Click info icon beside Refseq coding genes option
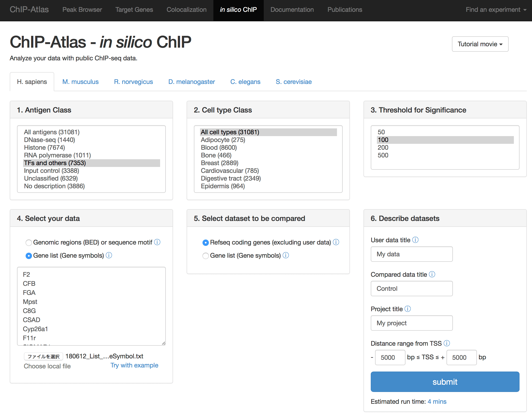This screenshot has width=532, height=416. 336,242
